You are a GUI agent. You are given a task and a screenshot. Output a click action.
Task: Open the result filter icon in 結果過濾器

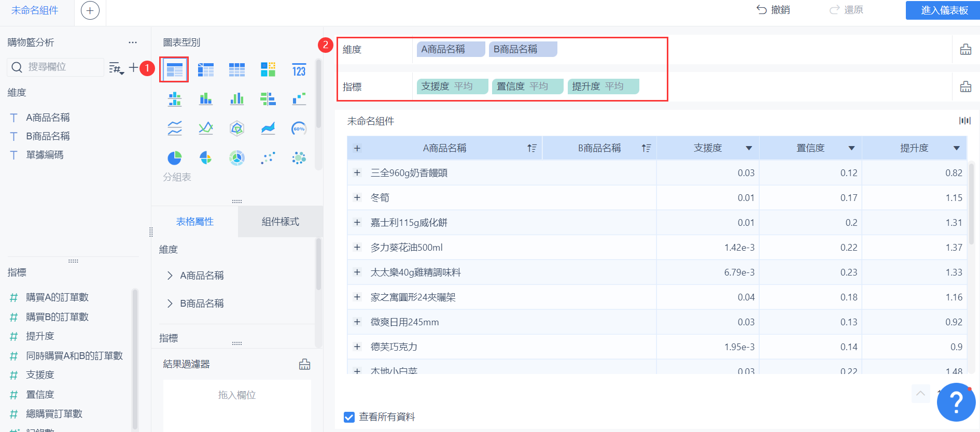305,364
